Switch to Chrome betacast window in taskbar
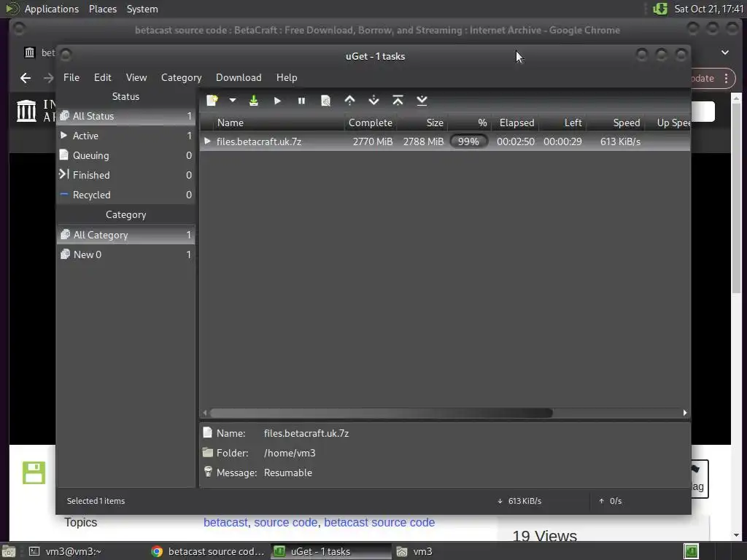Viewport: 747px width, 560px height. pos(207,551)
